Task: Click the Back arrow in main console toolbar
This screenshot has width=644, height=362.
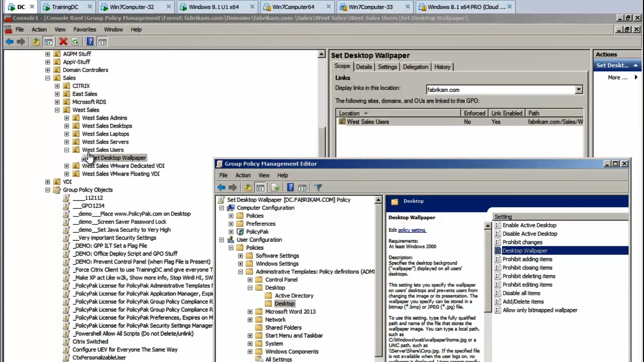Action: tap(10, 42)
